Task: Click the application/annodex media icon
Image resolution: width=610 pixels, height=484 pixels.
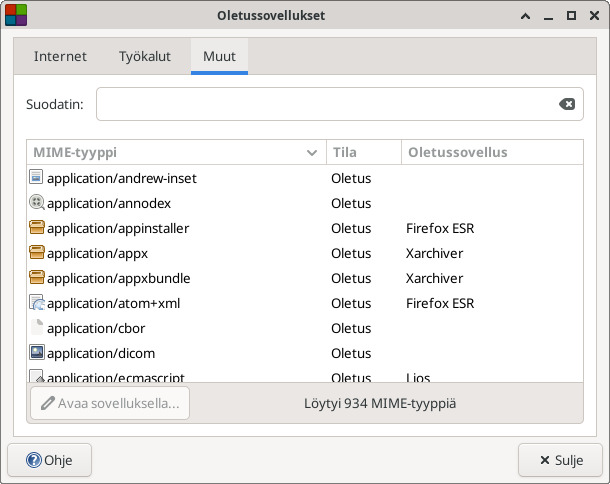Action: coord(37,203)
